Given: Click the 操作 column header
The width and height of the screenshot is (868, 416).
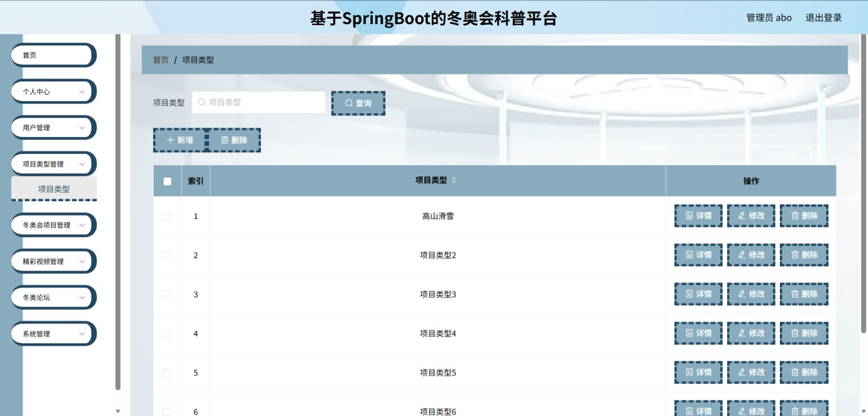Looking at the screenshot, I should click(x=751, y=181).
